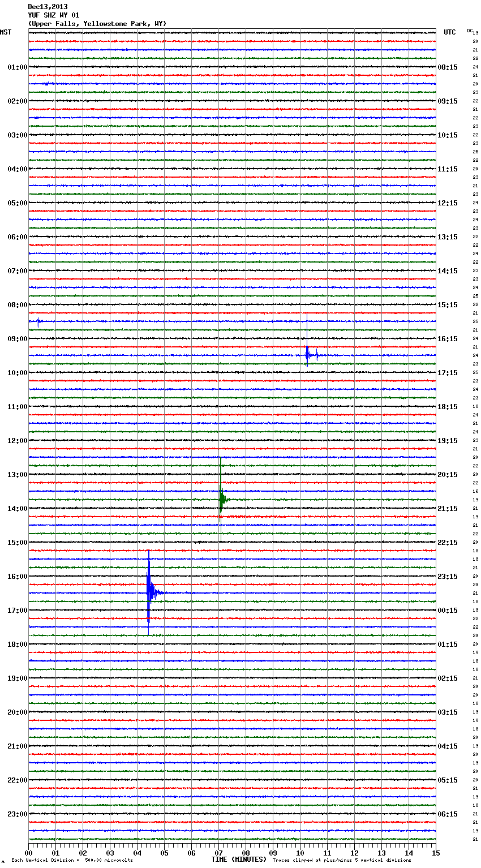Image resolution: width=481 pixels, height=868 pixels.
Task: Click minute 02 on the time axis
Action: point(83,853)
